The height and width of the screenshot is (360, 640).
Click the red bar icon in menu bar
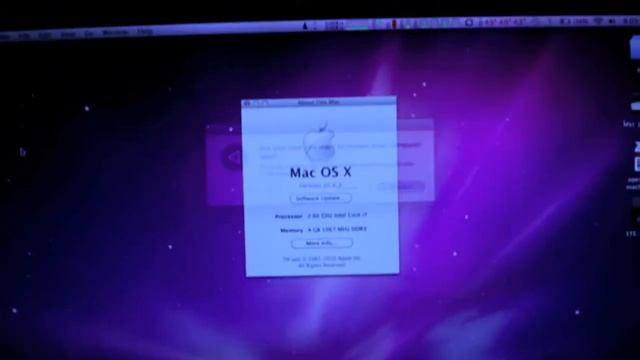tap(394, 24)
